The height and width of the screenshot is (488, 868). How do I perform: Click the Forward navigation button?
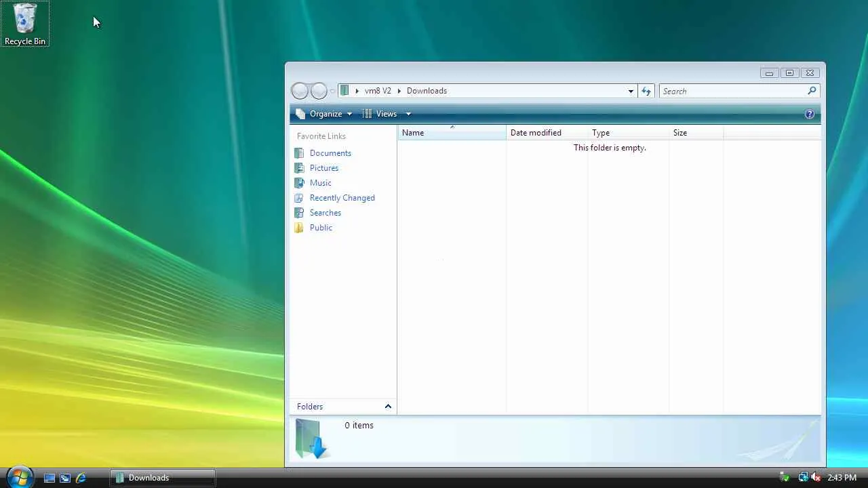[319, 91]
